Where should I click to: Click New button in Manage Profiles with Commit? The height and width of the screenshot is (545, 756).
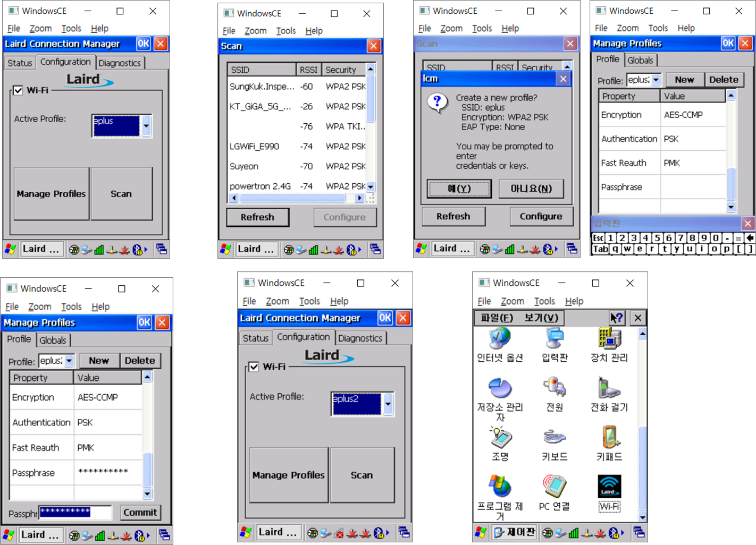coord(99,361)
